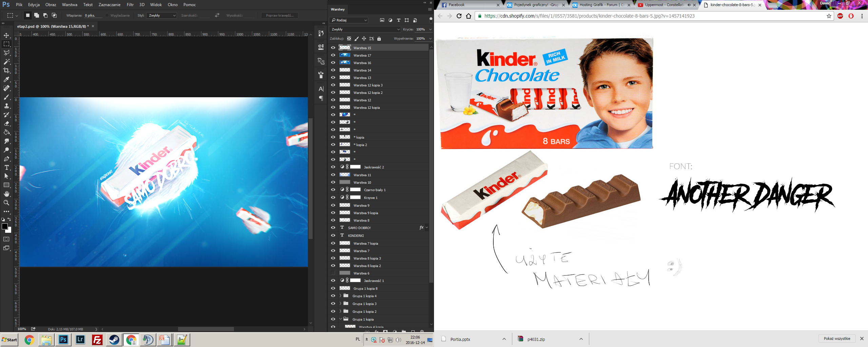Screen dimensions: 868x347
Task: Switch to the Facebook browser tab
Action: (468, 5)
